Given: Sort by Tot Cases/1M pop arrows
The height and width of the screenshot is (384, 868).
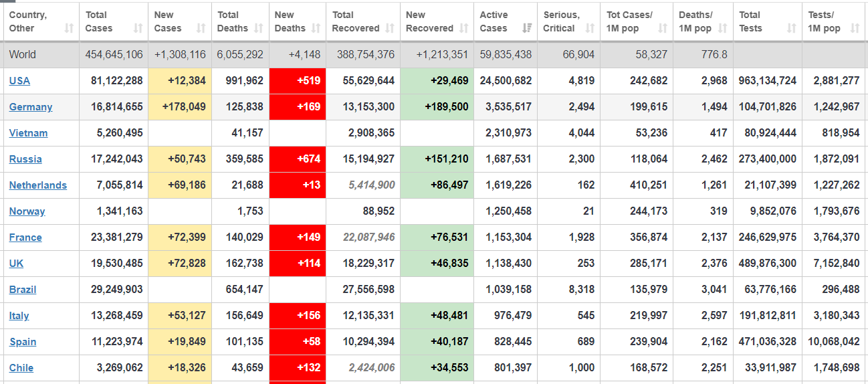Looking at the screenshot, I should (x=663, y=28).
